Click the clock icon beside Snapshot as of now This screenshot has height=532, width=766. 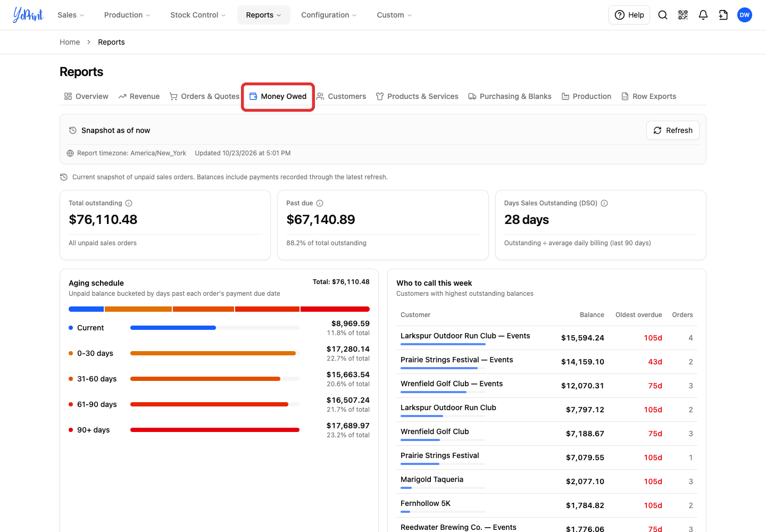point(73,130)
